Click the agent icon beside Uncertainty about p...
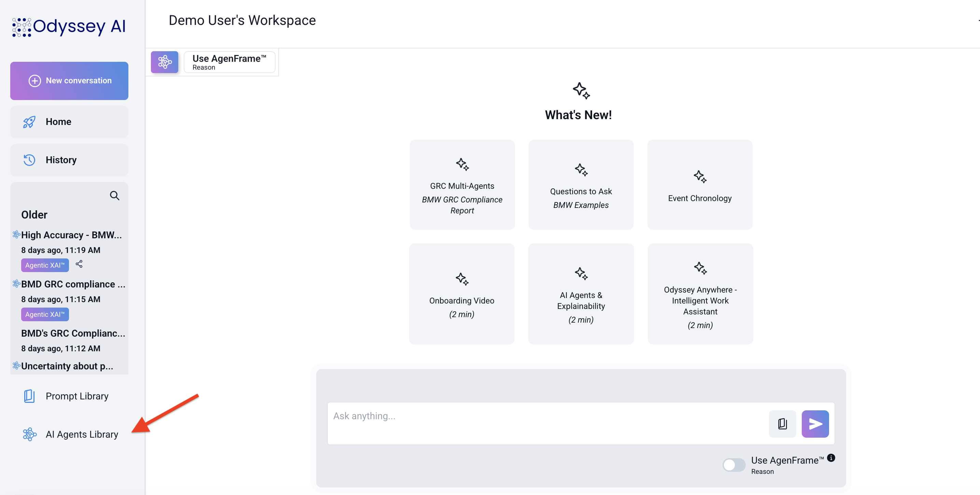 (16, 365)
